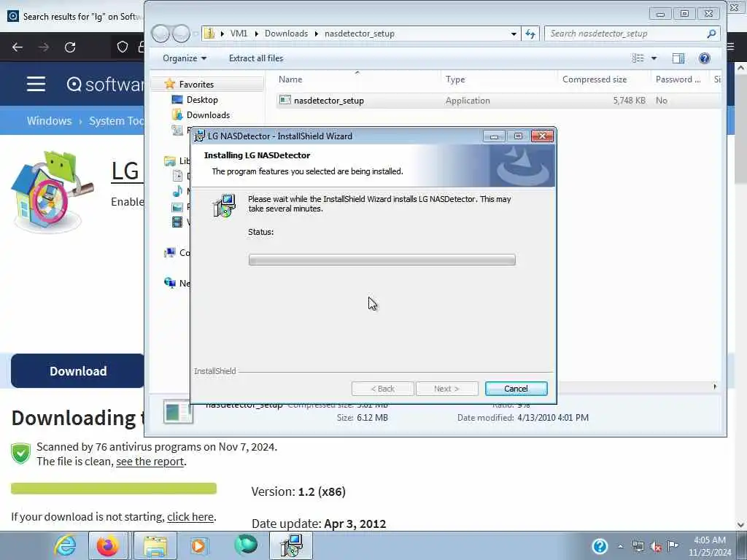Open Favorites in navigation pane
747x560 pixels.
pyautogui.click(x=196, y=85)
